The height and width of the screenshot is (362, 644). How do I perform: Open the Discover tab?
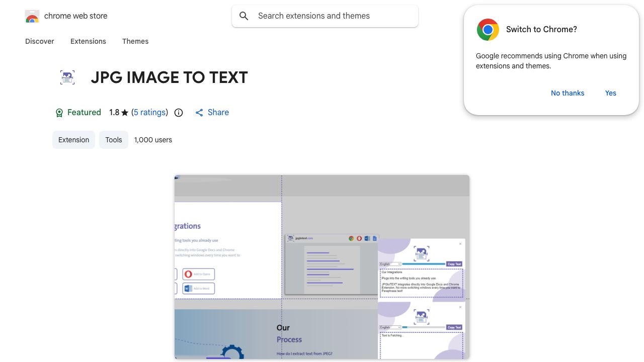pos(40,41)
